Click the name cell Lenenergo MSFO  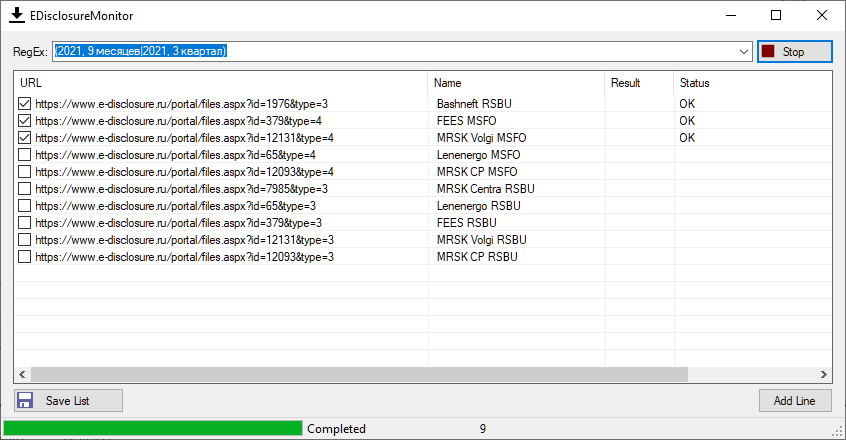click(478, 155)
